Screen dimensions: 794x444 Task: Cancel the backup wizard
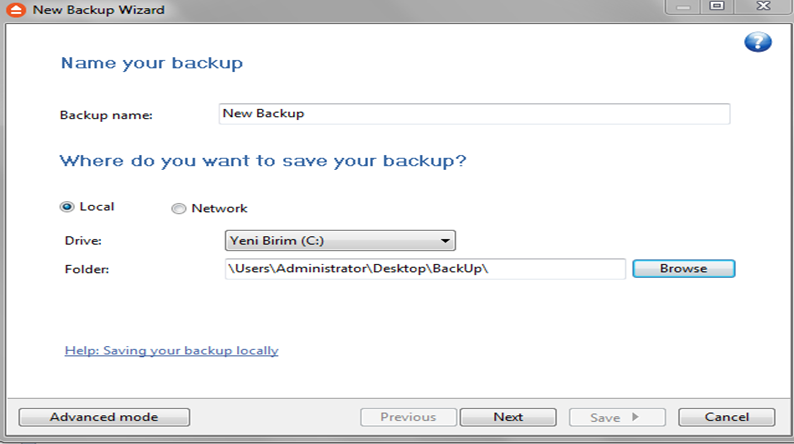pos(727,417)
